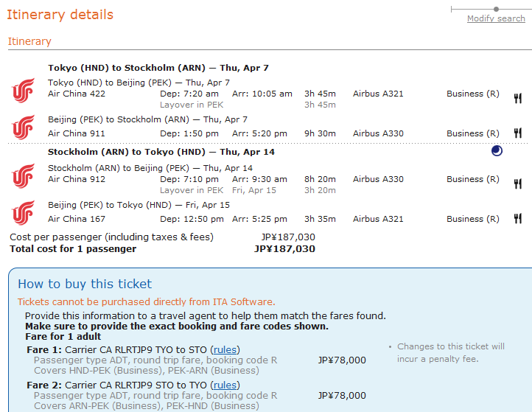Click the overnight moon icon
The height and width of the screenshot is (412, 532).
tap(497, 151)
